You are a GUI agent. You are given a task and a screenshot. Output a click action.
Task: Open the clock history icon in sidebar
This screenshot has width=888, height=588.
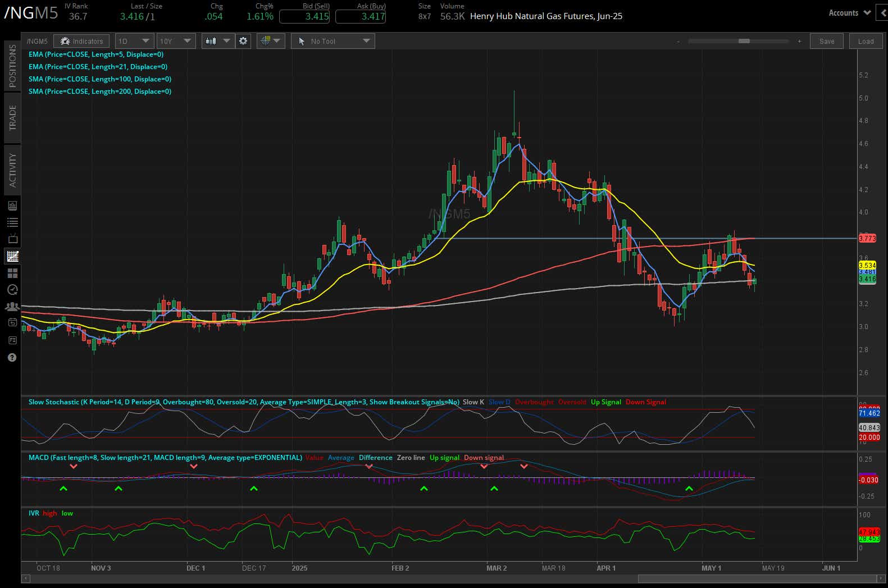pos(12,290)
